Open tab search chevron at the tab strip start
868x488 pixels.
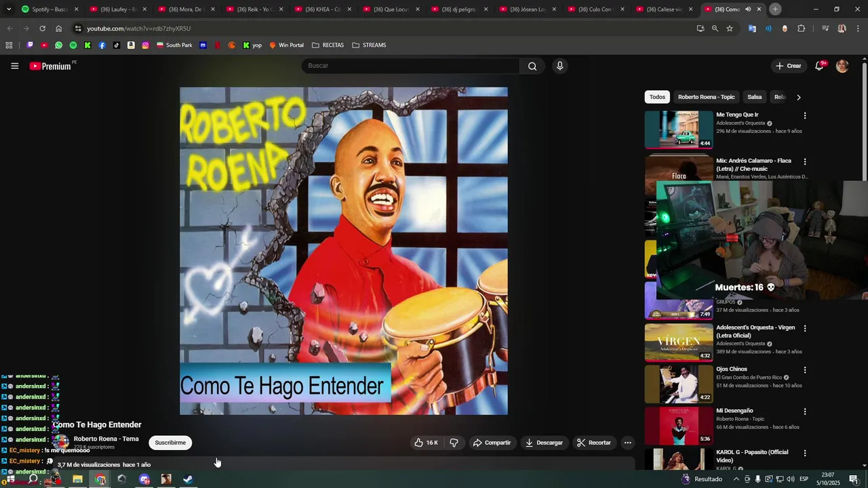9,9
